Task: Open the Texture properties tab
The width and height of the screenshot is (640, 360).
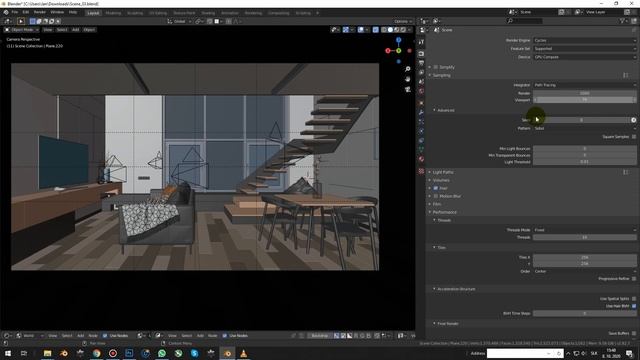Action: (x=421, y=171)
